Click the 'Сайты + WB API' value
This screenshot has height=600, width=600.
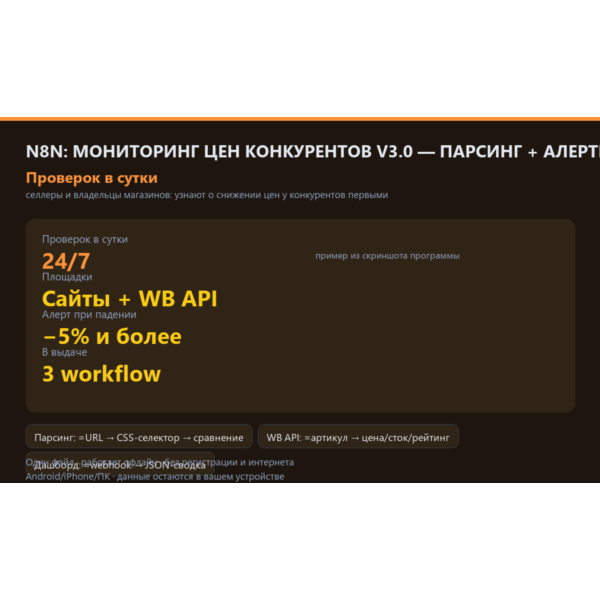point(129,298)
